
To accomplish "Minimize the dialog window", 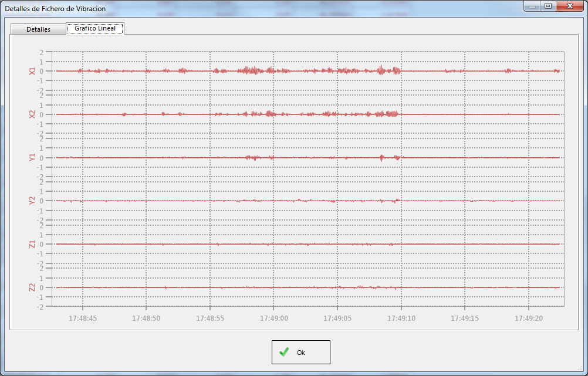I will pos(533,6).
